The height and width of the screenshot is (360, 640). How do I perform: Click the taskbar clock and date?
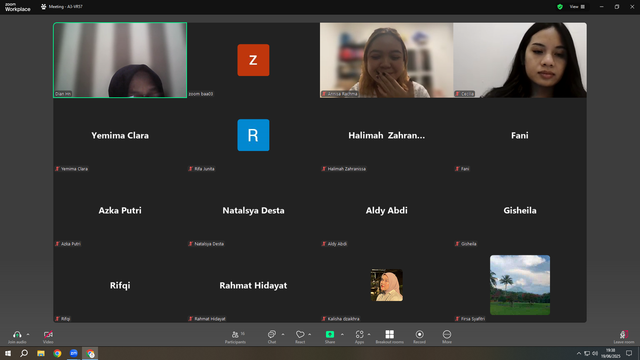[611, 353]
